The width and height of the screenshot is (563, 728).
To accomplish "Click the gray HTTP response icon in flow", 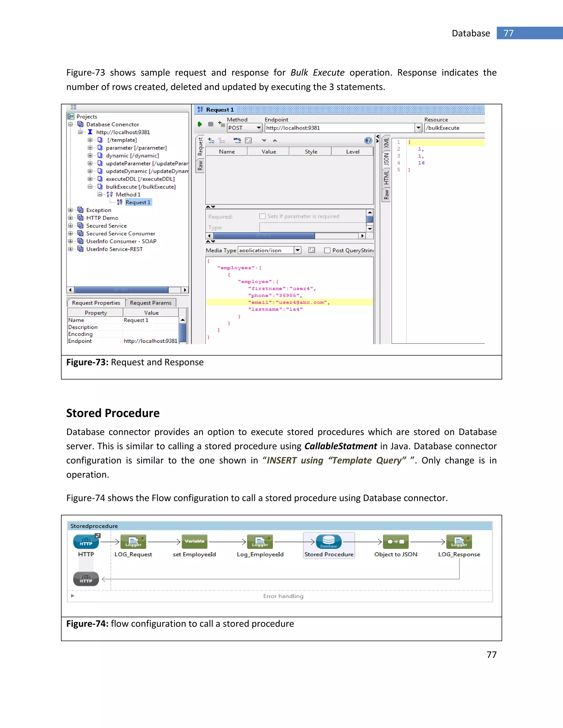I will pyautogui.click(x=86, y=579).
